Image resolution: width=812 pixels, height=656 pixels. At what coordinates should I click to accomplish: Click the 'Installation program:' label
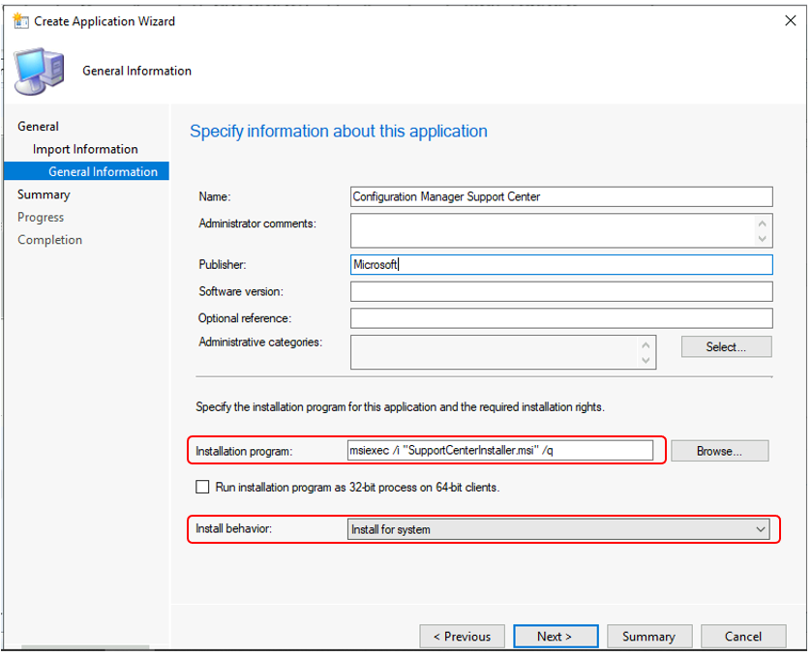tap(244, 452)
